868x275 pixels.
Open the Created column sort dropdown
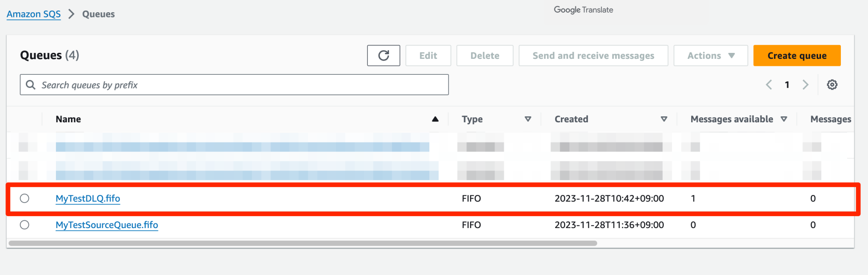pos(664,119)
